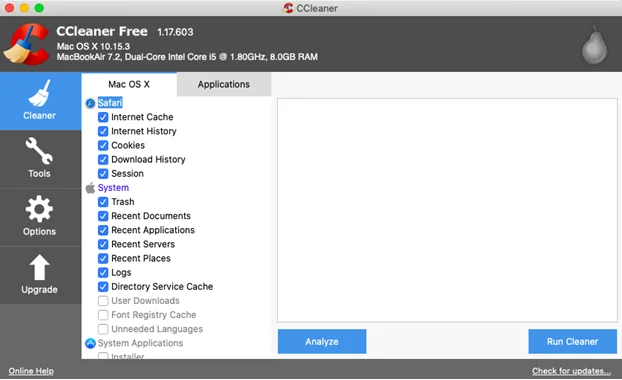Screen dimensions: 622x380
Task: Click the CCleaner logo in the header
Action: click(x=27, y=44)
